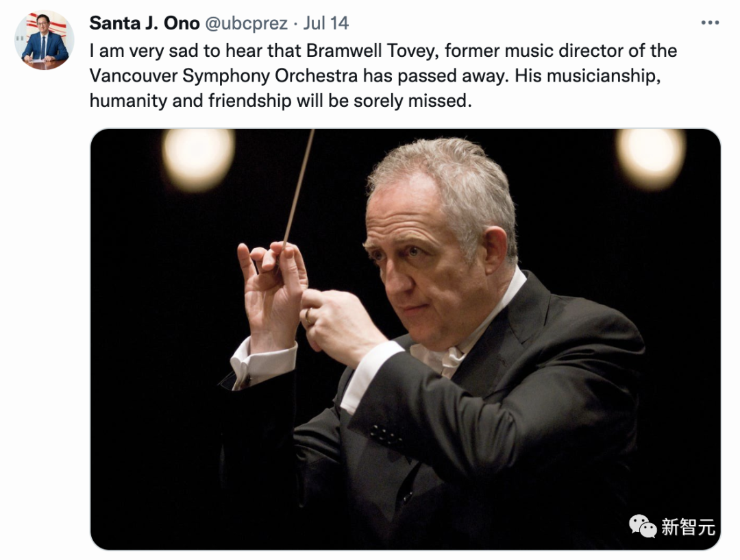Click the @ubcprez handle
The height and width of the screenshot is (560, 740).
pos(247,23)
